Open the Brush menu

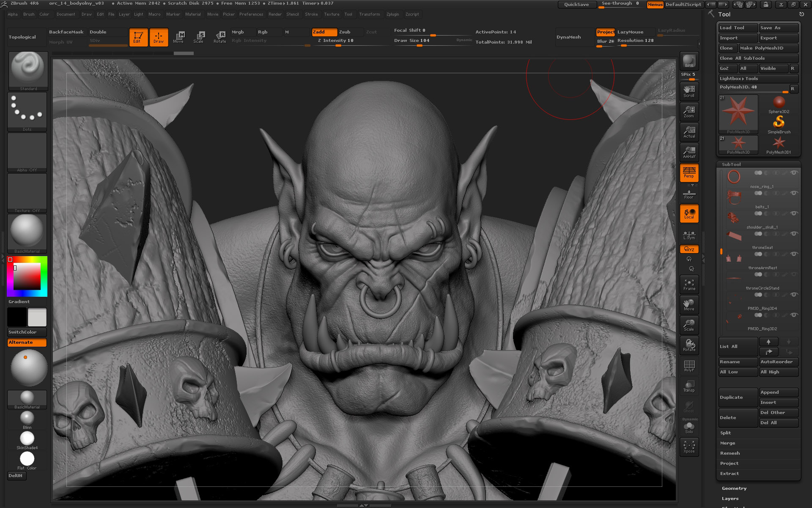point(29,14)
